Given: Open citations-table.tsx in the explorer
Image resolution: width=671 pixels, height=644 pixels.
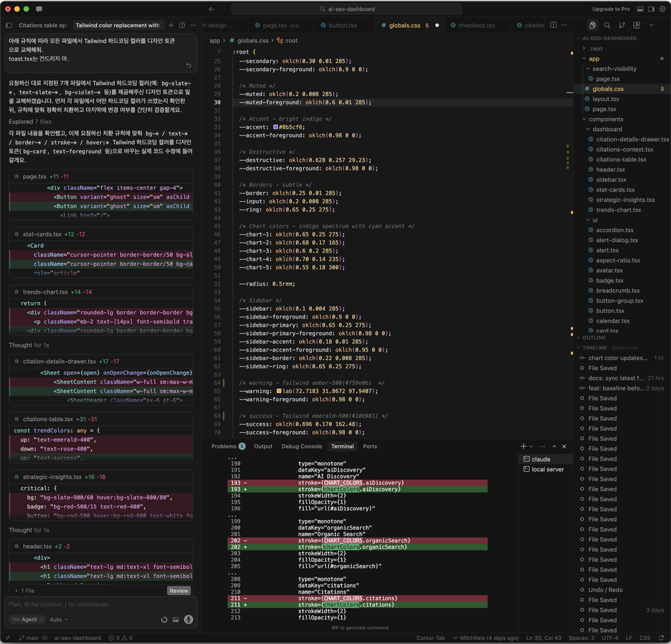Looking at the screenshot, I should (x=621, y=160).
